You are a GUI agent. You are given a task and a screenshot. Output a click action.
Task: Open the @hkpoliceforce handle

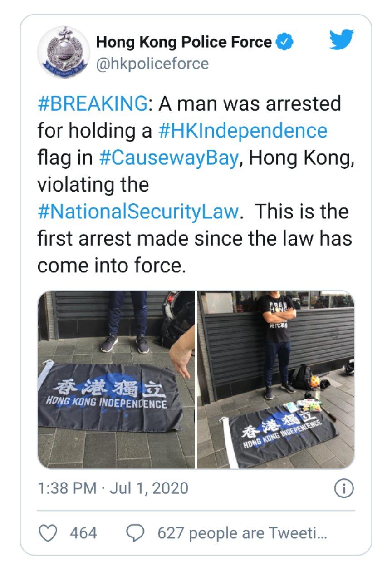point(152,64)
